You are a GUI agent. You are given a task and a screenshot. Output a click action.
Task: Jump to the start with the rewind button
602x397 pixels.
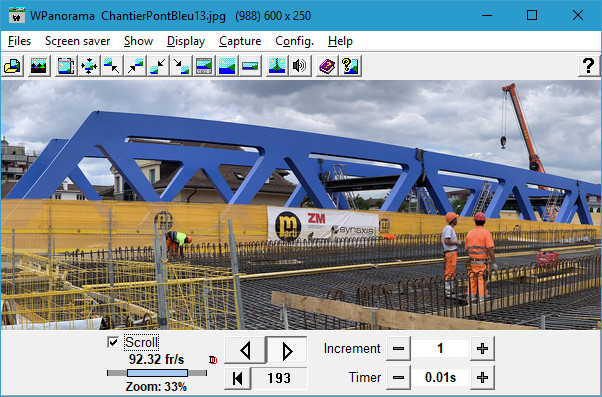pos(238,378)
